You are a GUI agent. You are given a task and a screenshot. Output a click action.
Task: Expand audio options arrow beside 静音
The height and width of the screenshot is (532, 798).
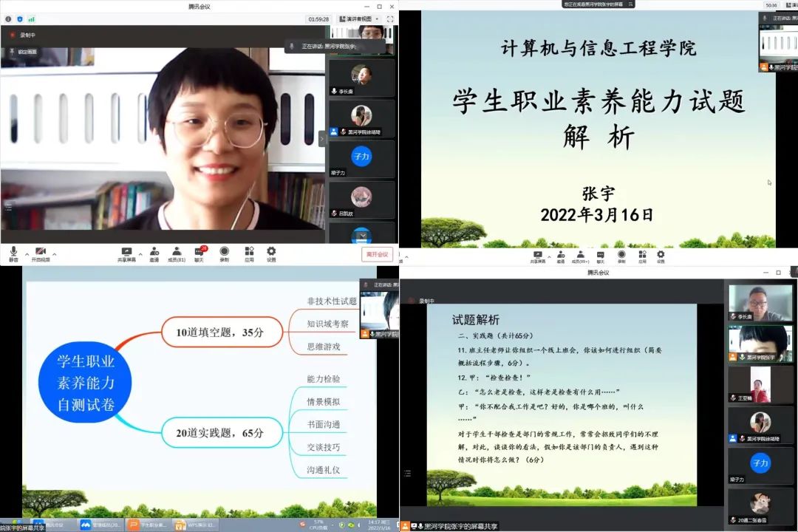[27, 253]
